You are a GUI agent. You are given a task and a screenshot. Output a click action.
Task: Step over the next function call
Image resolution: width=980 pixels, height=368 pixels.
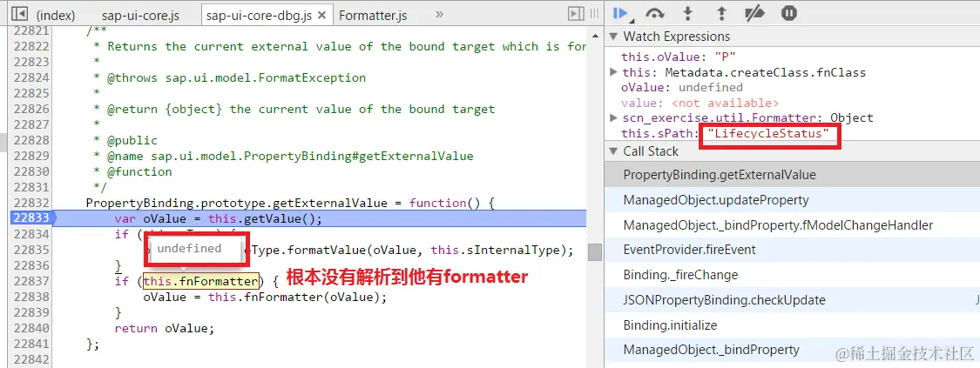654,13
